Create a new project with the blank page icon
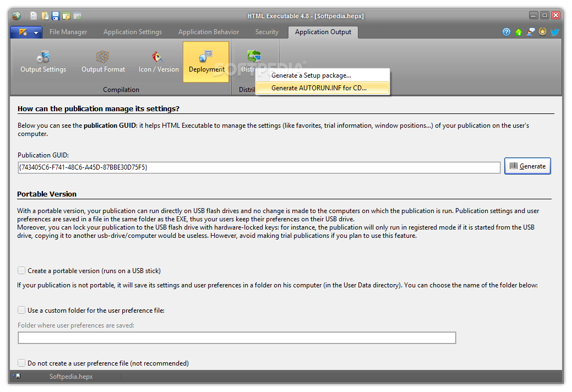The image size is (572, 392). pos(34,15)
